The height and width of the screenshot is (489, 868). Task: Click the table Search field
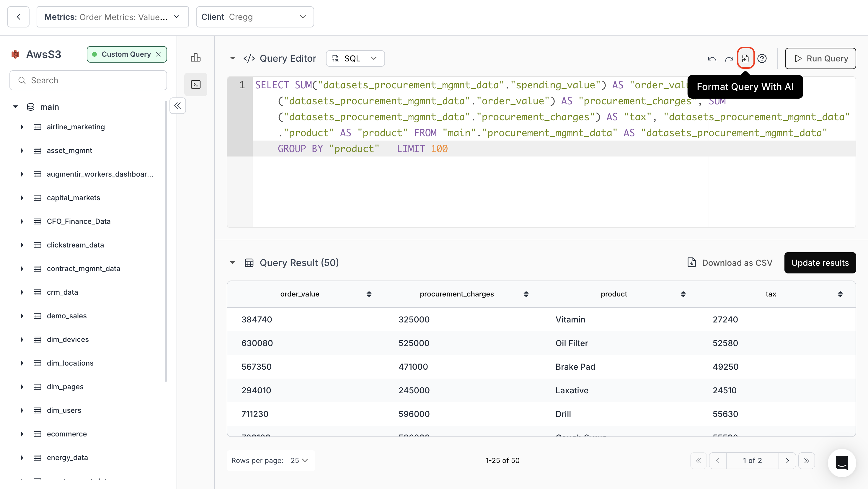[88, 80]
